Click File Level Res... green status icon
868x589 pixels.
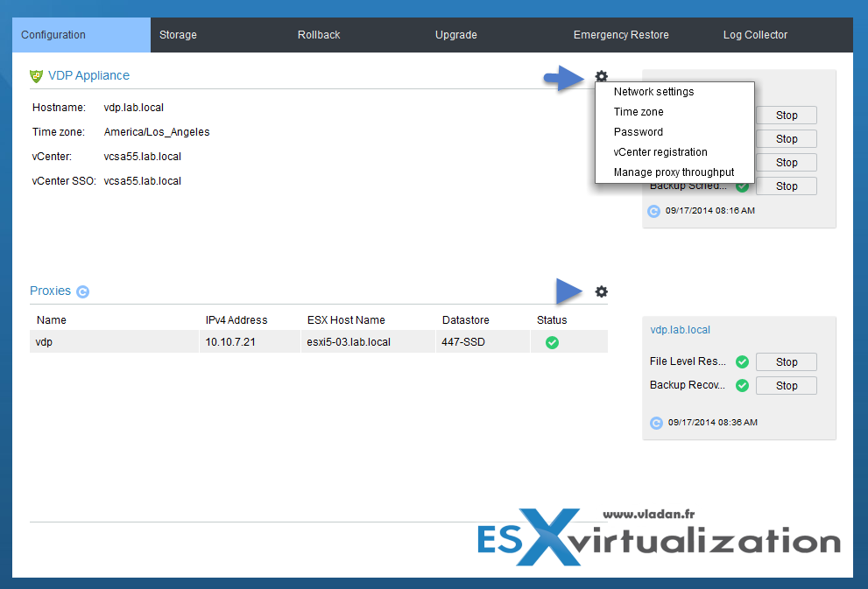pyautogui.click(x=742, y=361)
